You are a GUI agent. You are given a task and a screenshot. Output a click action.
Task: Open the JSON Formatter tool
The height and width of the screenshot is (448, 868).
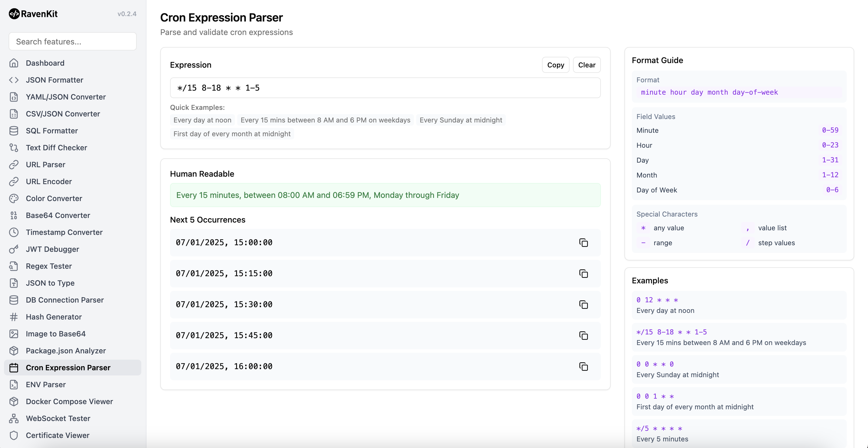(54, 80)
